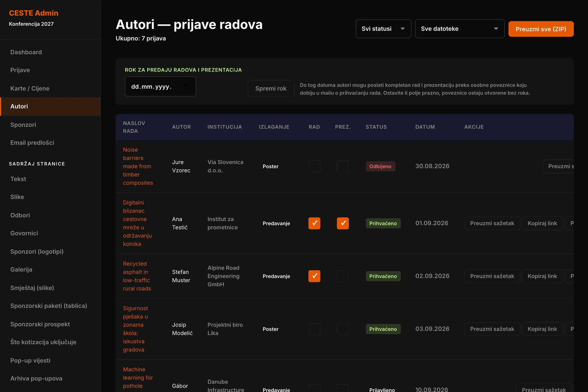Open Slike content page
This screenshot has height=392, width=588.
point(50,197)
